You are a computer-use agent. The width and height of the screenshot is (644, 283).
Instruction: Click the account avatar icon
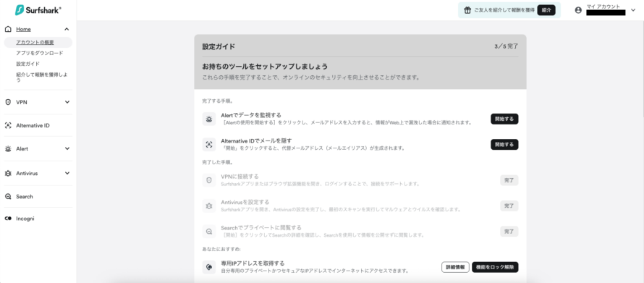(x=578, y=10)
